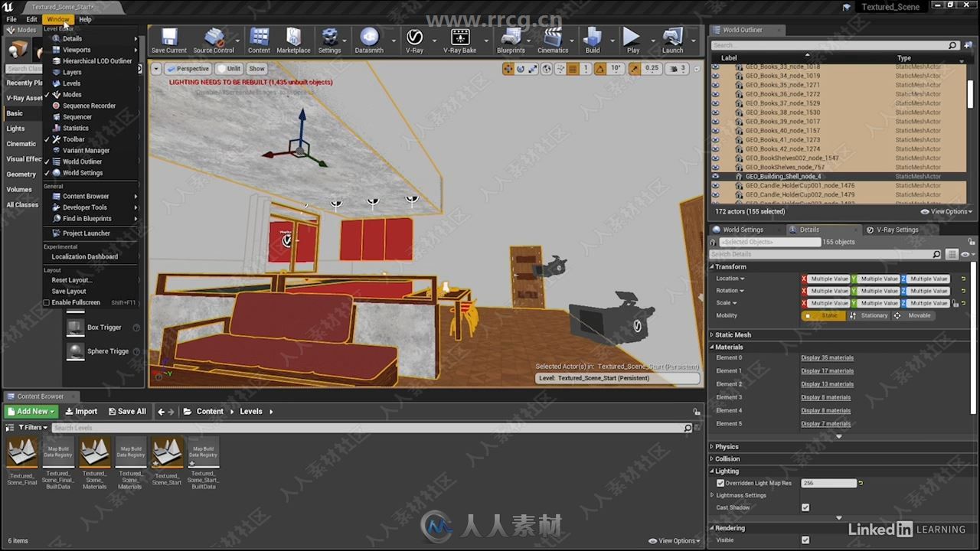
Task: Click the Sphere Trigger thumbnail icon
Action: 75,351
